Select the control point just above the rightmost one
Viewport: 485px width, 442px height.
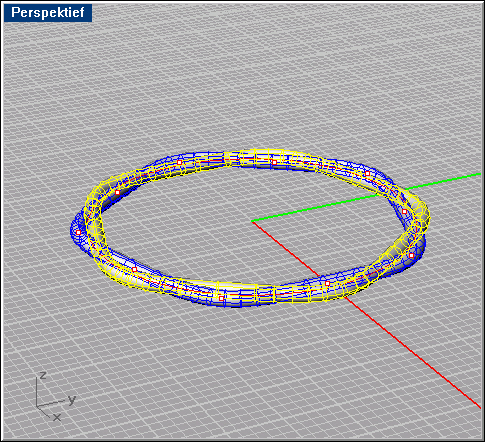click(x=404, y=211)
